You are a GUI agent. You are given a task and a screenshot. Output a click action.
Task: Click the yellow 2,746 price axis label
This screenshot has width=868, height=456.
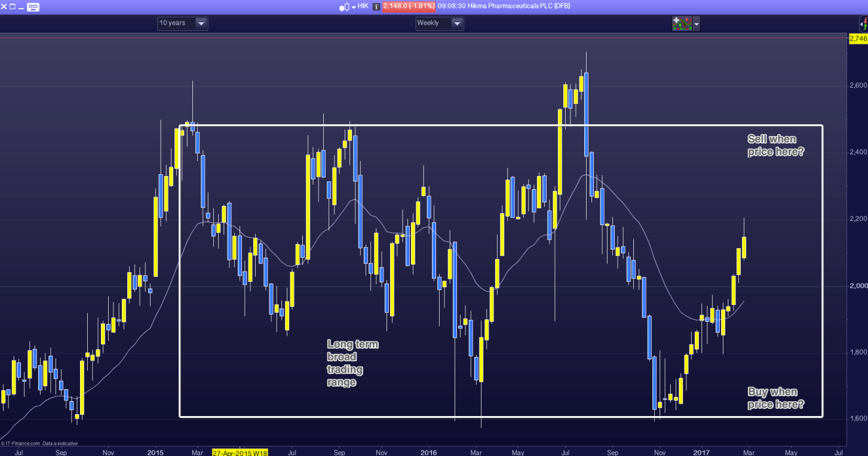858,38
